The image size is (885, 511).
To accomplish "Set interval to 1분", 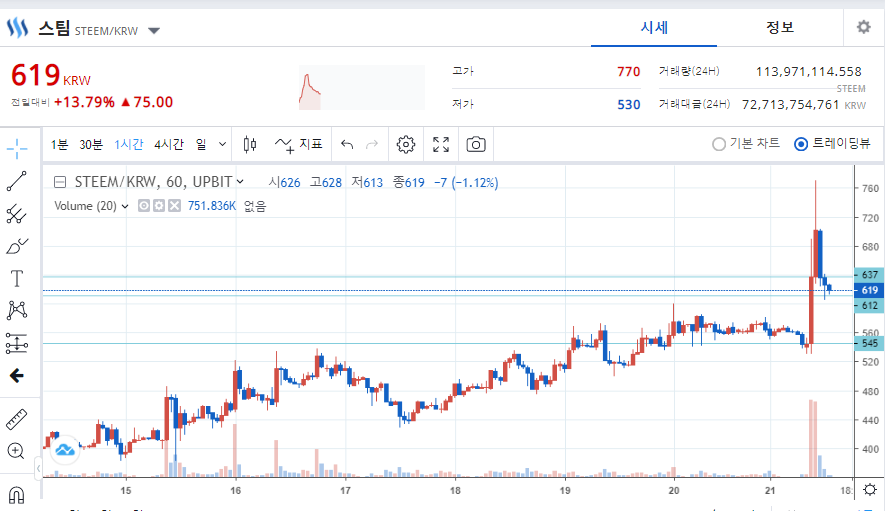I will pos(59,145).
